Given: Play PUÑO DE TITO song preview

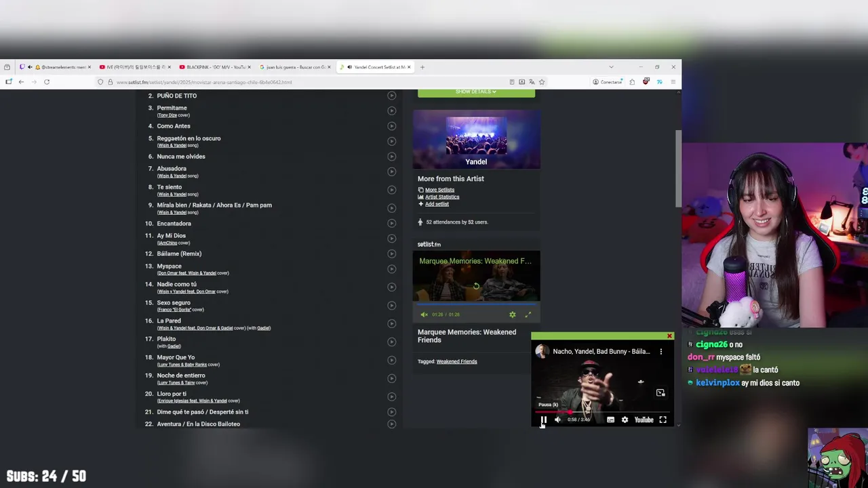Looking at the screenshot, I should pos(391,96).
